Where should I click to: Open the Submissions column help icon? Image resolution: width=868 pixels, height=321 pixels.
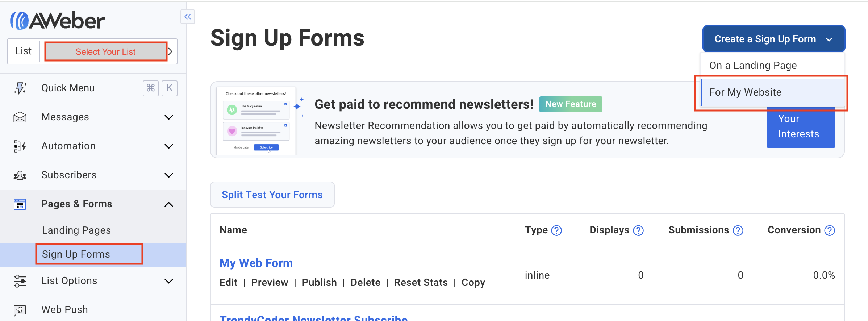pos(738,230)
